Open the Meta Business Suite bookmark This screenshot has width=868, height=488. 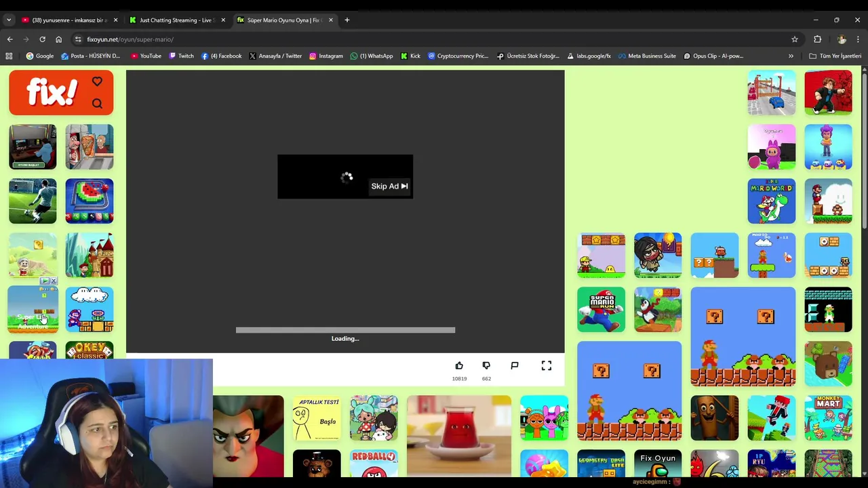click(647, 56)
